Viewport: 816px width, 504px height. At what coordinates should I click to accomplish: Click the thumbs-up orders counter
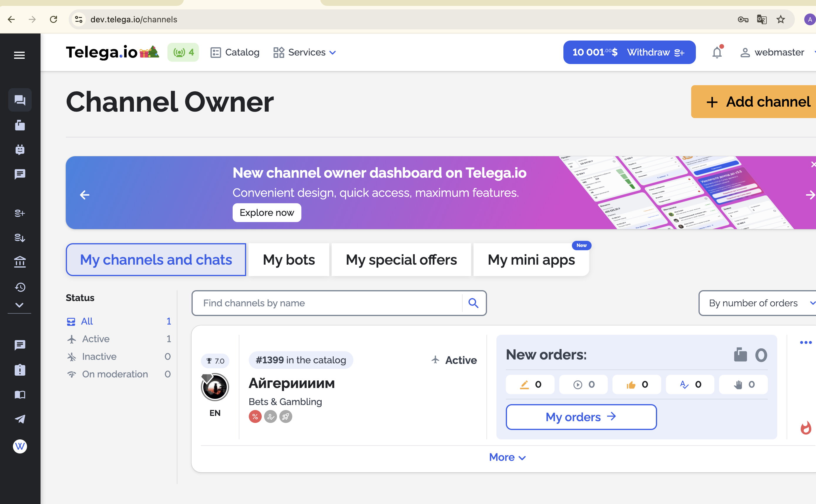tap(637, 384)
